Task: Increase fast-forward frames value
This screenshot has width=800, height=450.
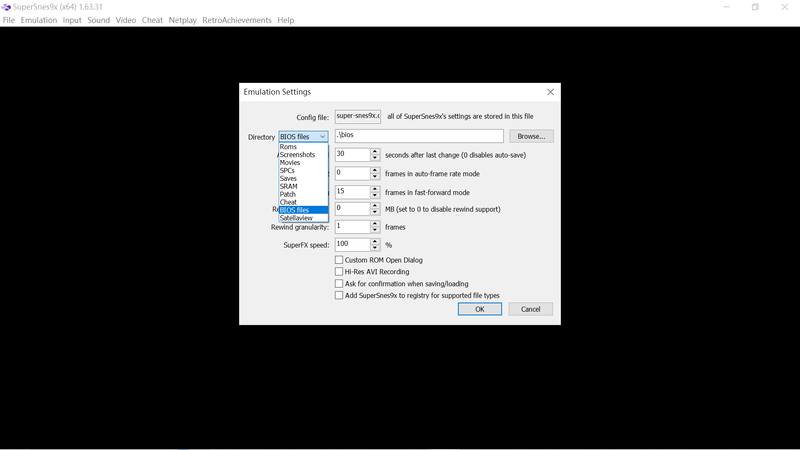Action: tap(375, 189)
